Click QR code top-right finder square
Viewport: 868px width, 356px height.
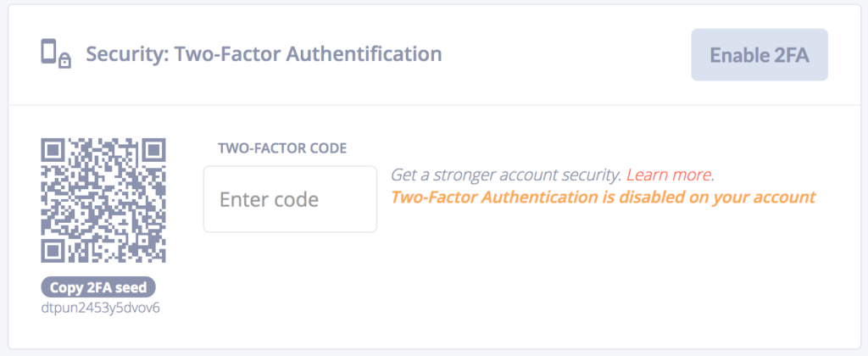[153, 151]
